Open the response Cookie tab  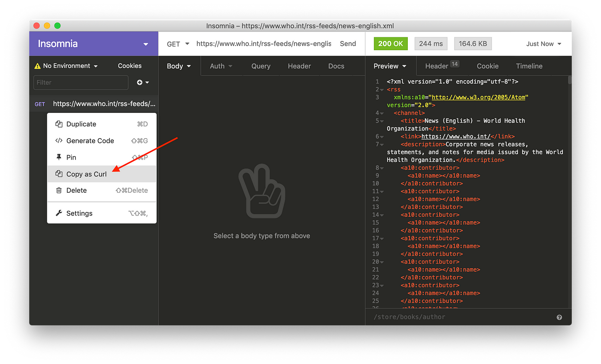[x=488, y=66]
